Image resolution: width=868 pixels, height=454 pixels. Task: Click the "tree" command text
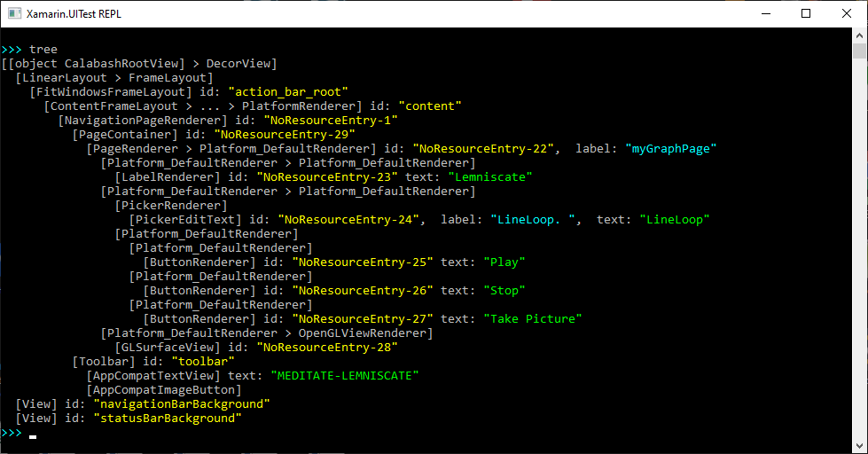point(43,50)
